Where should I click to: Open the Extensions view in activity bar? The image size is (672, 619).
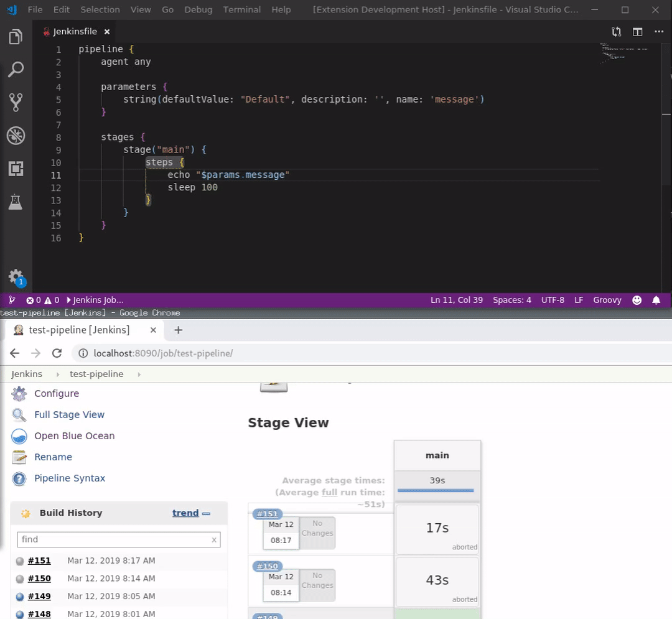[x=16, y=169]
